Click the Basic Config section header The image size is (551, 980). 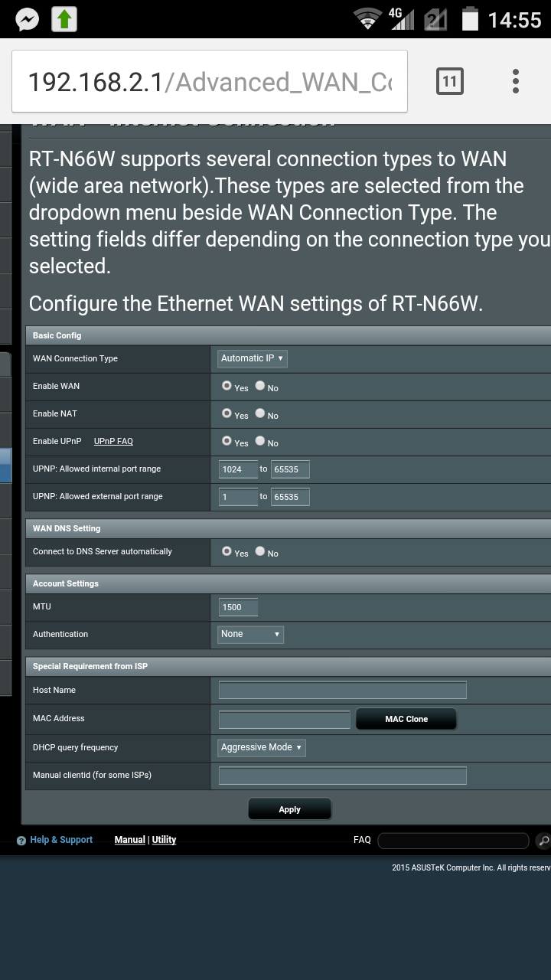[x=288, y=335]
